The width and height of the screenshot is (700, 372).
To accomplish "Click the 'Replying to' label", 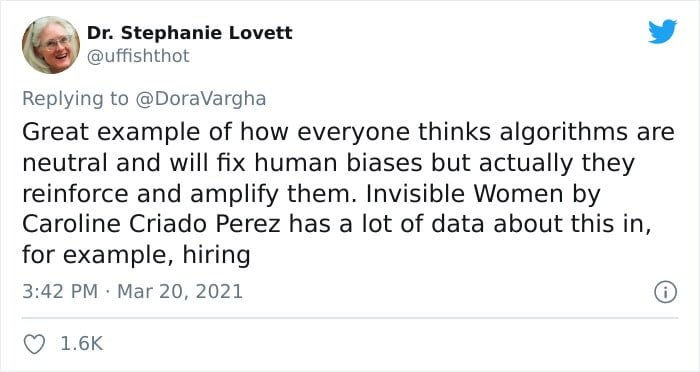I will click(x=75, y=99).
